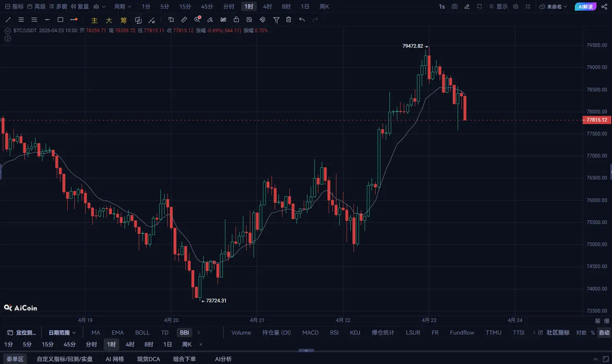Select the trend line drawing tool
Image resolution: width=612 pixels, height=364 pixels.
[8, 20]
